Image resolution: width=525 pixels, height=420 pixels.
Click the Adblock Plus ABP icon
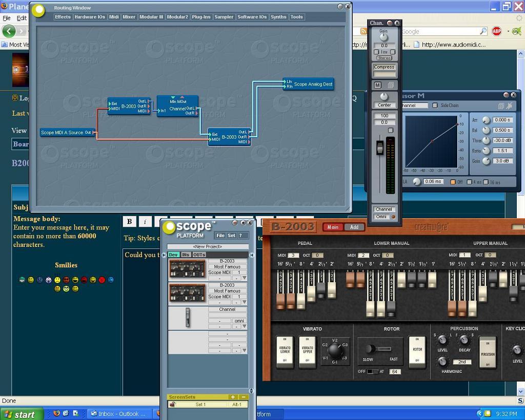click(x=496, y=31)
